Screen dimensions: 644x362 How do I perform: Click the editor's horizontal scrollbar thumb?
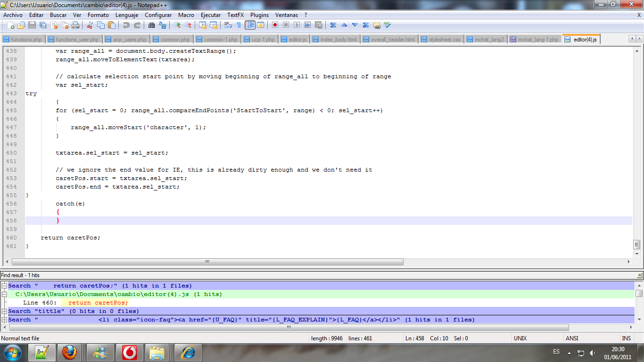click(x=207, y=262)
